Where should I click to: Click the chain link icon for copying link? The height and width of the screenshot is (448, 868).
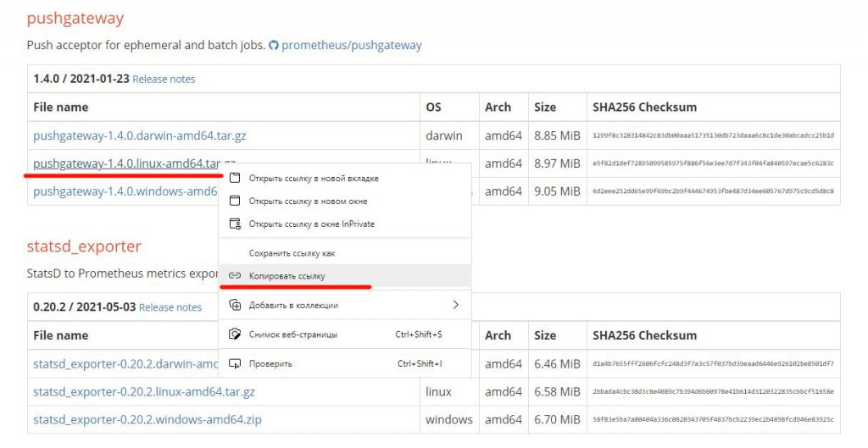point(235,276)
